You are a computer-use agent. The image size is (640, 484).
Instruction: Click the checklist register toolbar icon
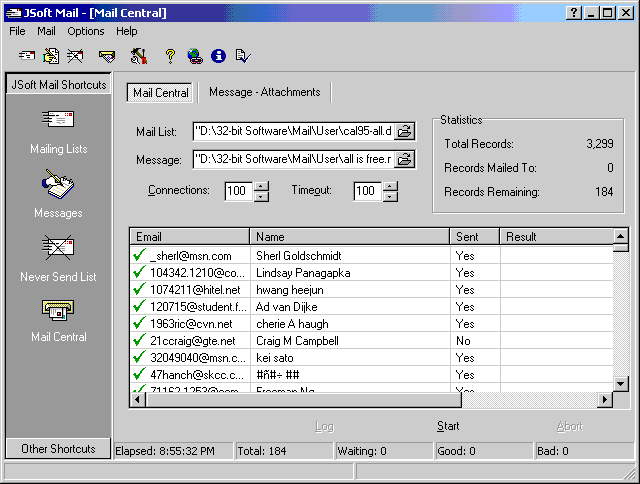pos(243,56)
